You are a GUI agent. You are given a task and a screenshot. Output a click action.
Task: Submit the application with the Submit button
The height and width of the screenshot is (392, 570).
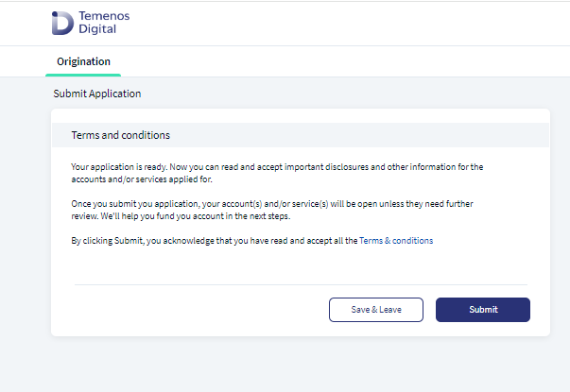pyautogui.click(x=483, y=310)
